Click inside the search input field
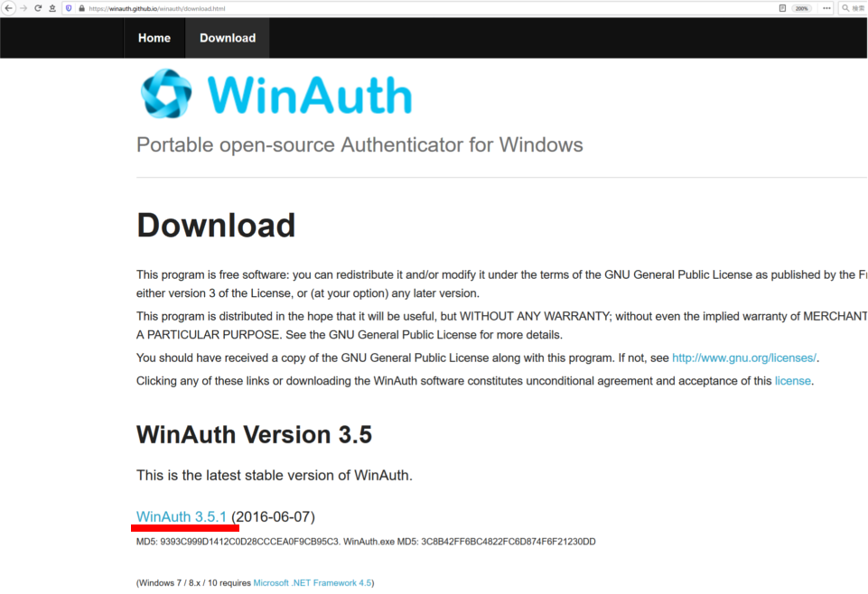This screenshot has width=868, height=594. [856, 8]
